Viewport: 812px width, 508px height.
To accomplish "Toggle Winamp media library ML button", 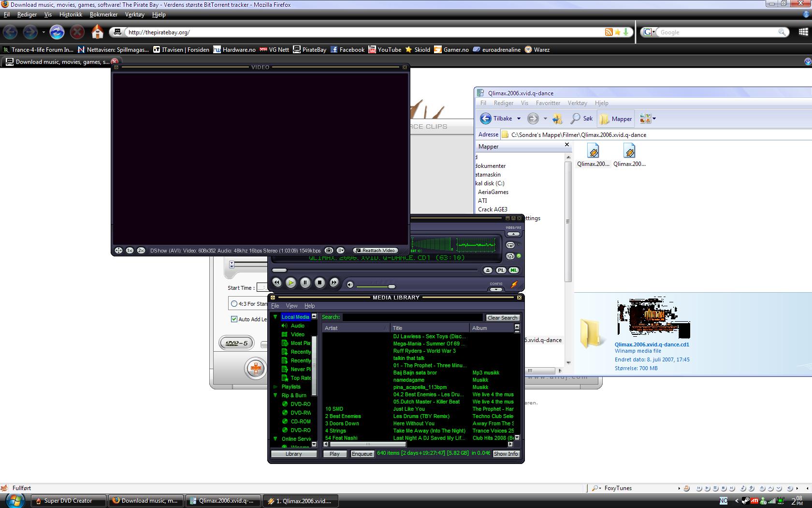I will coord(514,270).
